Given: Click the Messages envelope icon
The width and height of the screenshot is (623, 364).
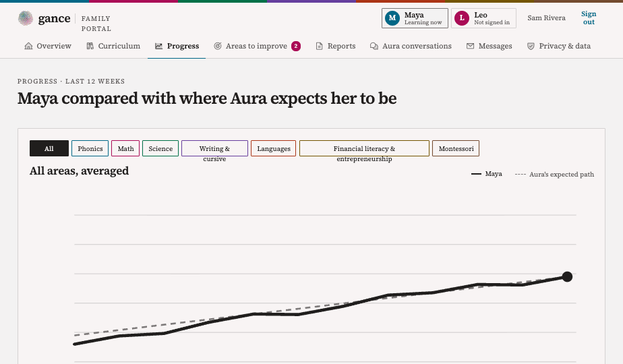Looking at the screenshot, I should click(470, 46).
